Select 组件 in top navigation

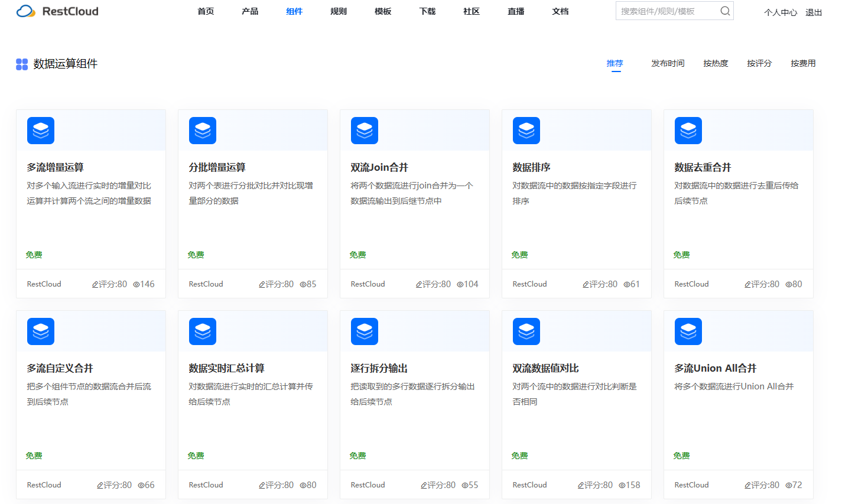click(x=294, y=11)
